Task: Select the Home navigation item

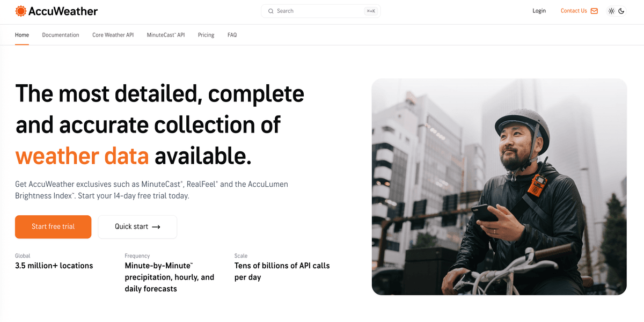Action: coord(21,35)
